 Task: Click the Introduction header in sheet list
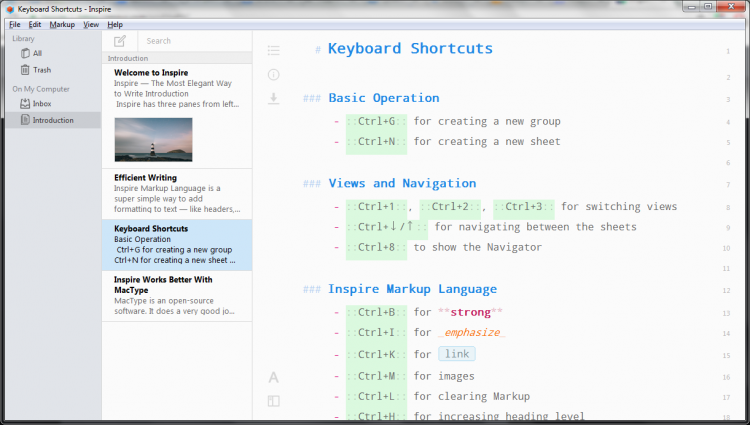pos(128,58)
